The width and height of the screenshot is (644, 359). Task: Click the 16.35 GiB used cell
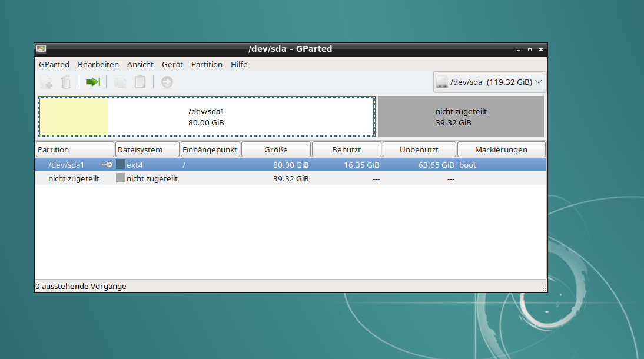pyautogui.click(x=361, y=165)
